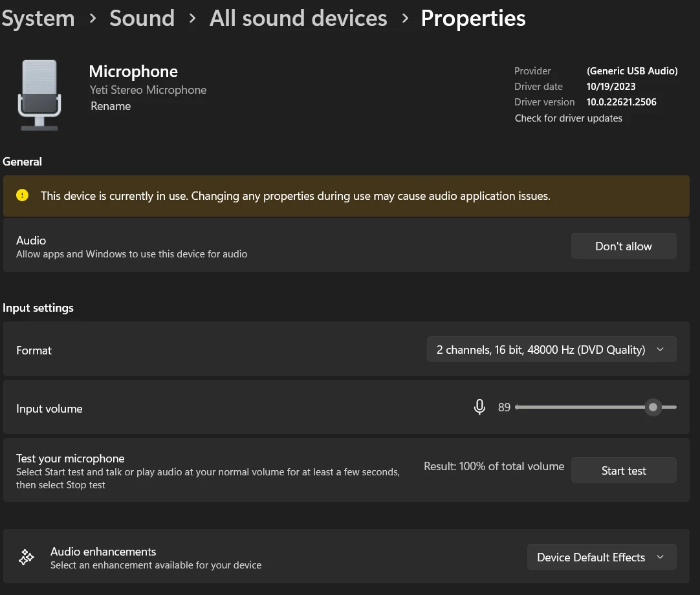Click the yellow warning icon in banner
The width and height of the screenshot is (700, 595).
23,195
